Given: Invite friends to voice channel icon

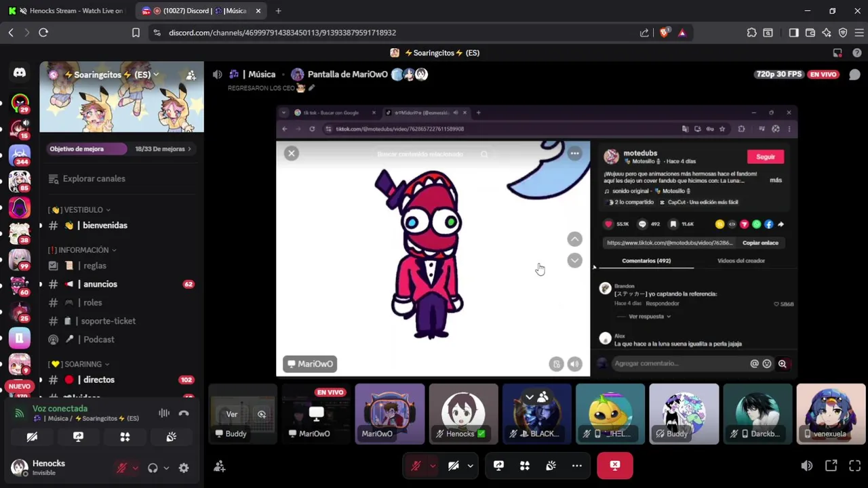Looking at the screenshot, I should pyautogui.click(x=219, y=466).
